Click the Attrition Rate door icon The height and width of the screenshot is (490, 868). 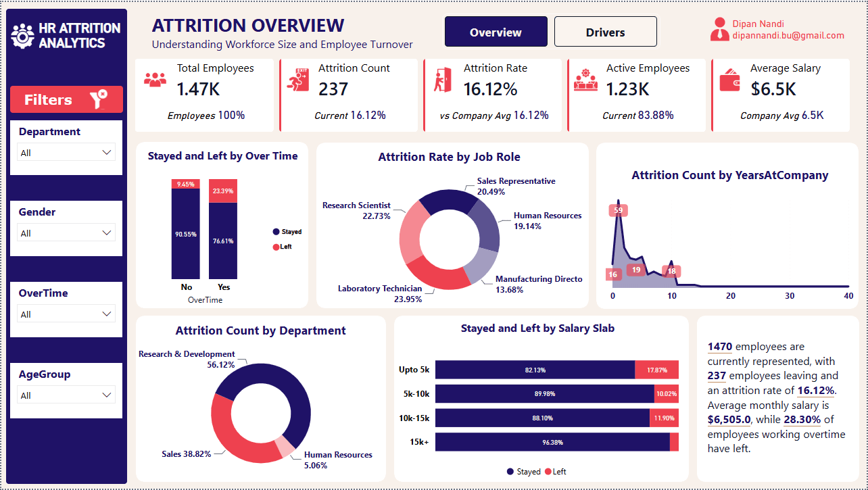point(442,80)
